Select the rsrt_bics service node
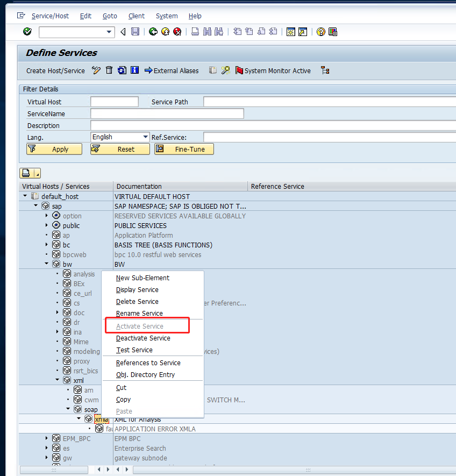The width and height of the screenshot is (456, 476). 86,371
